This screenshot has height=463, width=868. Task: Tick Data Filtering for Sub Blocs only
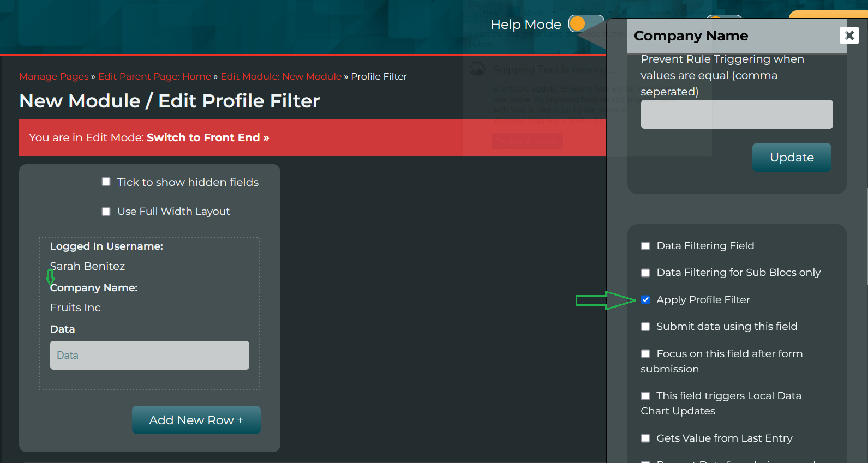pyautogui.click(x=645, y=273)
